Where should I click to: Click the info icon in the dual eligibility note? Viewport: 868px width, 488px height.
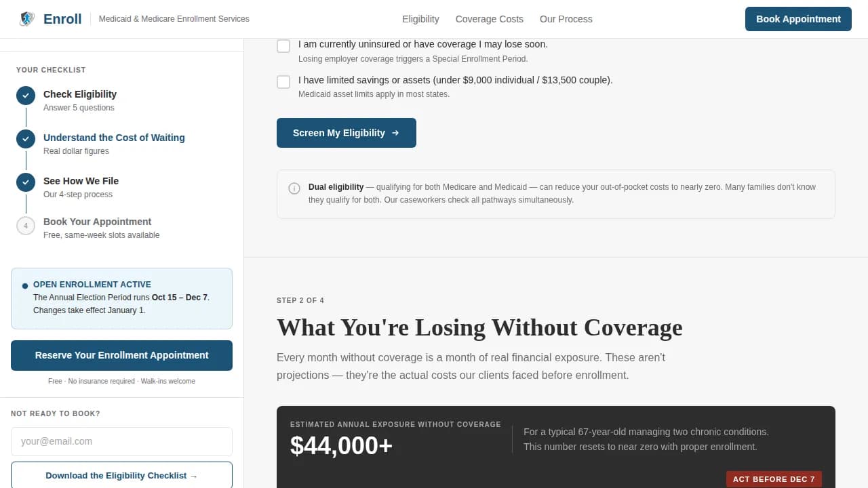point(294,189)
